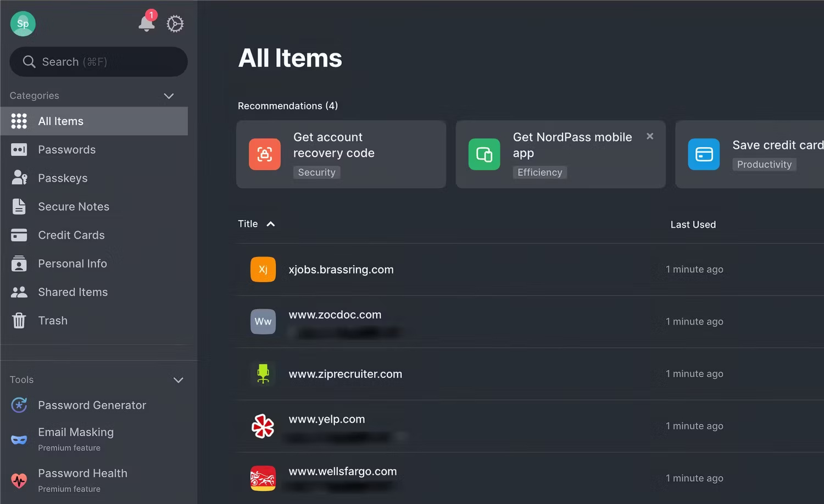Sort by the Title column header
This screenshot has height=504, width=824.
(248, 224)
